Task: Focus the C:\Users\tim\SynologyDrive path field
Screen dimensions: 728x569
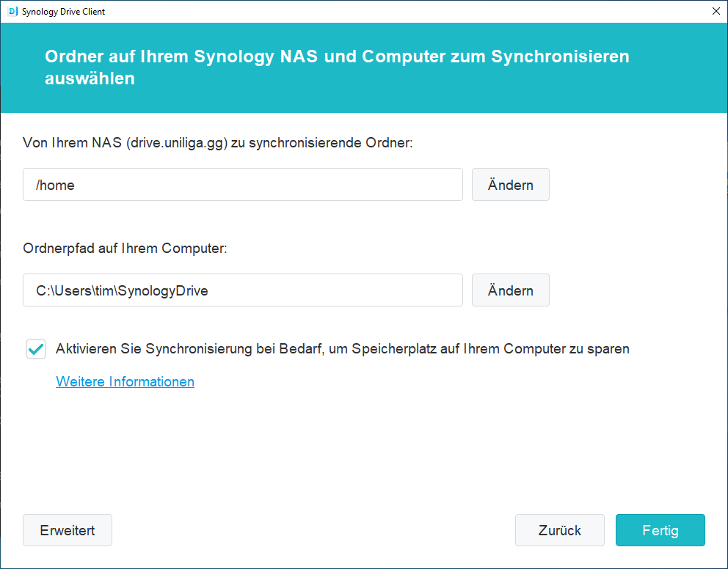Action: [242, 290]
